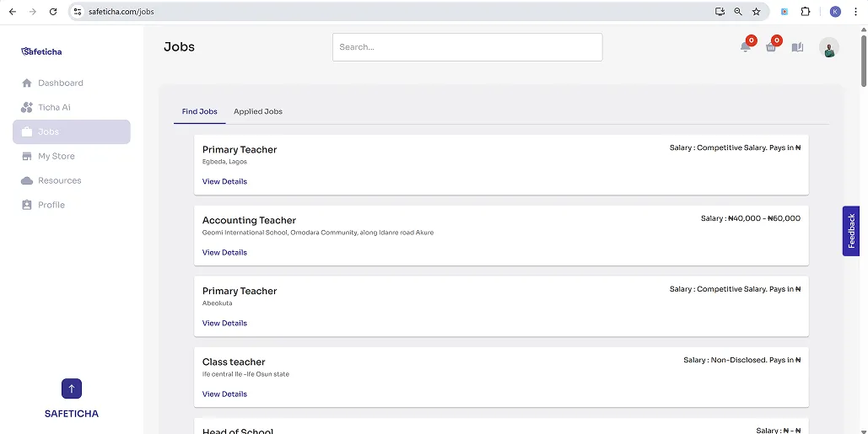868x434 pixels.
Task: Open the Feedback side button
Action: tap(851, 231)
